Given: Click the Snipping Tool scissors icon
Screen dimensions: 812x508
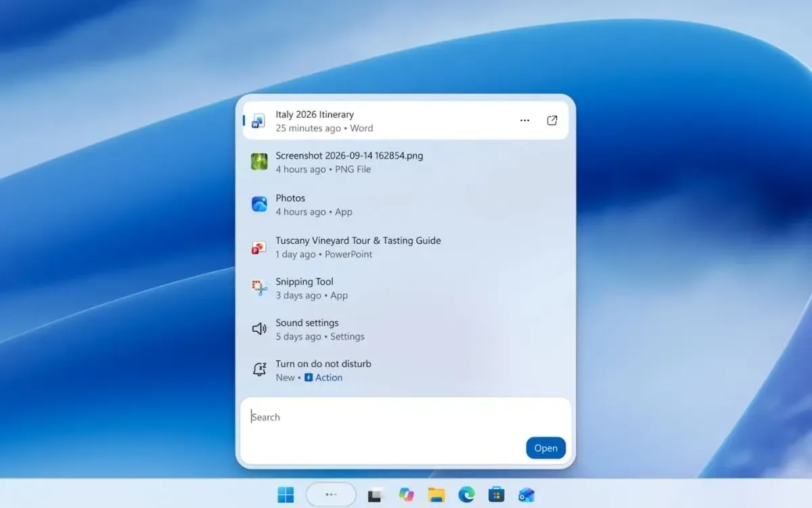Looking at the screenshot, I should click(x=259, y=288).
